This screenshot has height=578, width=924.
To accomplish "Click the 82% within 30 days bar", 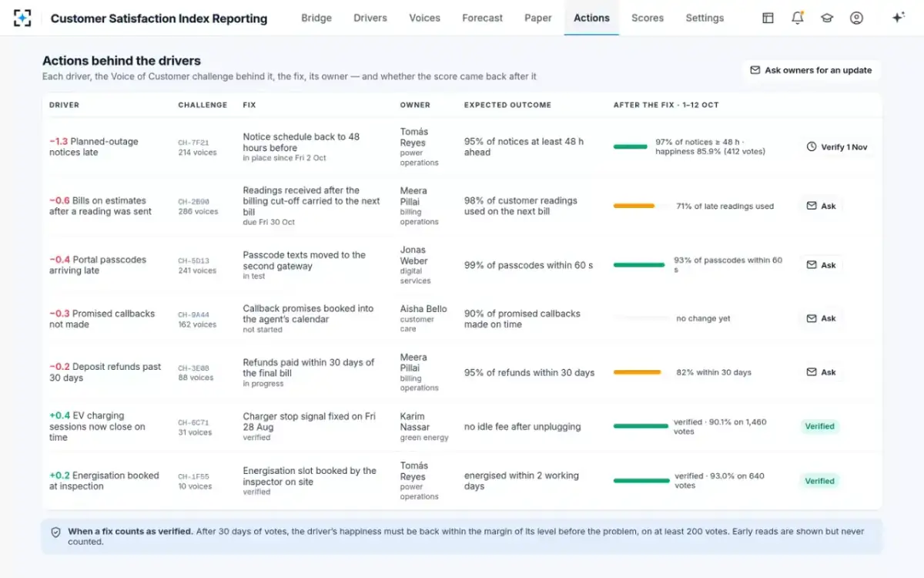I will (638, 372).
